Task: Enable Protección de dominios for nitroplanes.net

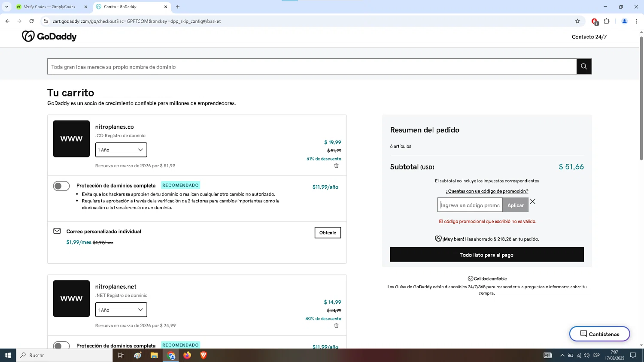Action: (61, 345)
